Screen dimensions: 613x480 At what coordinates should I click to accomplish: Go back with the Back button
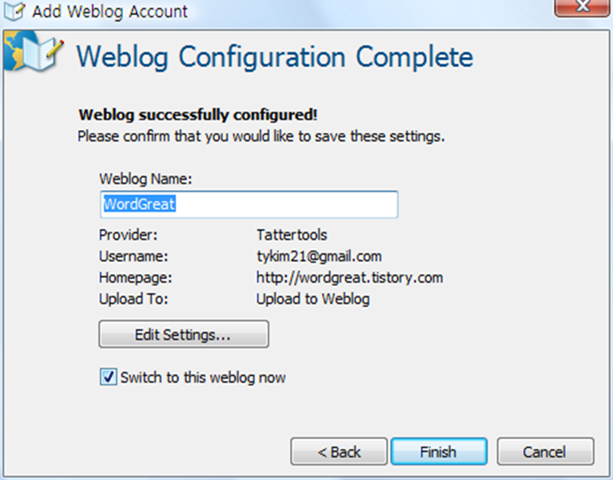tap(339, 452)
